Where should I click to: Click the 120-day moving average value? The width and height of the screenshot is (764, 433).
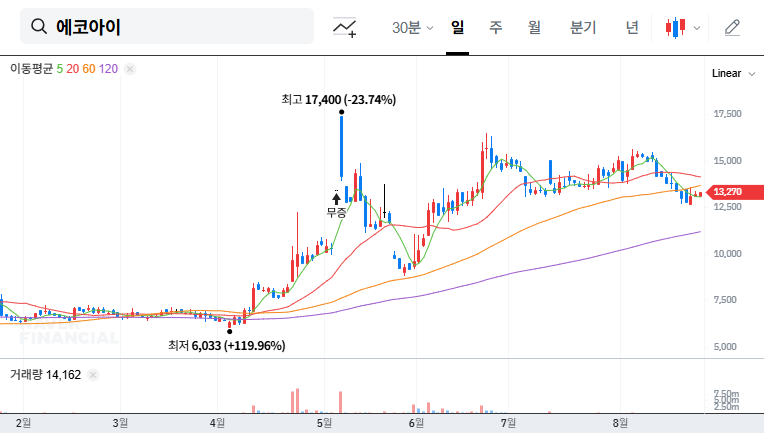coord(108,69)
